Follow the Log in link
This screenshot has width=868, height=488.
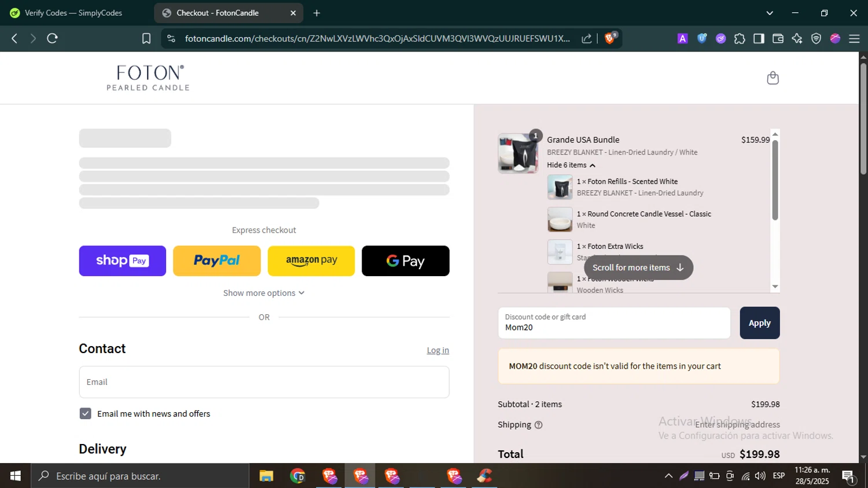click(x=438, y=350)
